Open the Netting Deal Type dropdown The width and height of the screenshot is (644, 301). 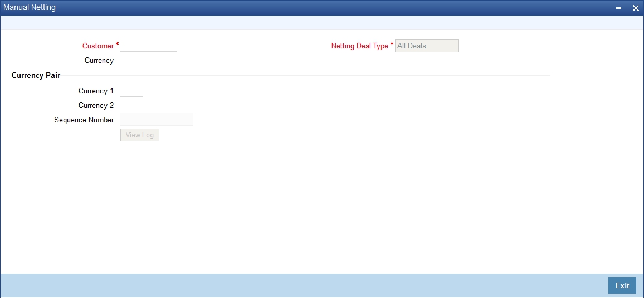(x=427, y=46)
